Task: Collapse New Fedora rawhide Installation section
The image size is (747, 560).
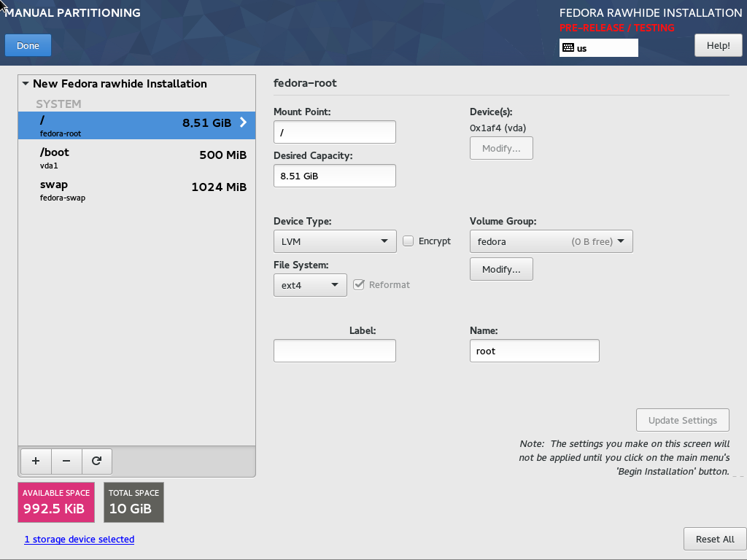Action: 26,83
